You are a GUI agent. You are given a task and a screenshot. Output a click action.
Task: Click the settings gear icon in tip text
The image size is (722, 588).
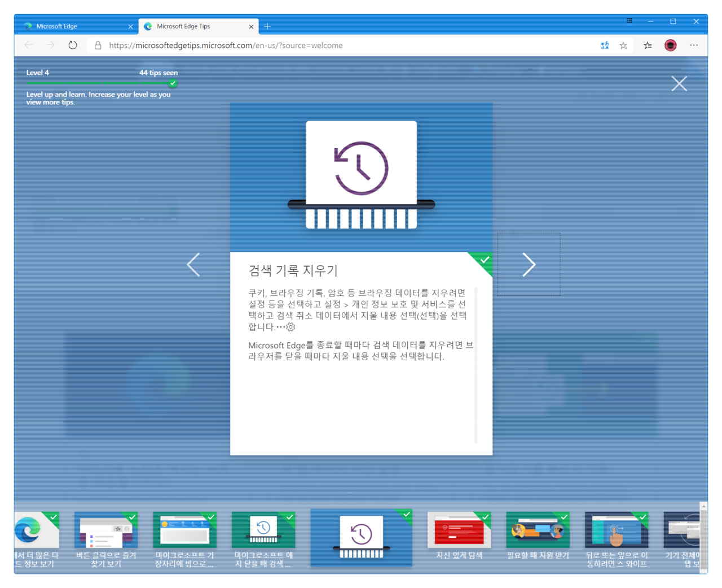290,327
